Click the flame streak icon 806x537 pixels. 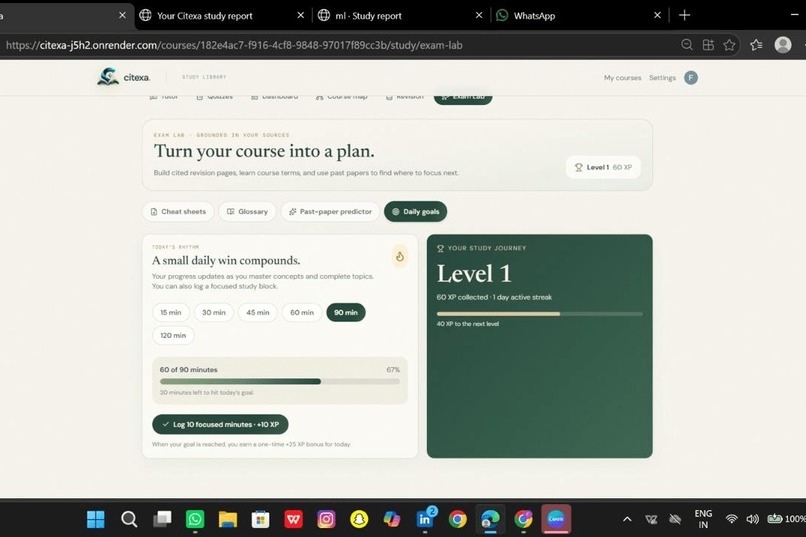(x=400, y=256)
